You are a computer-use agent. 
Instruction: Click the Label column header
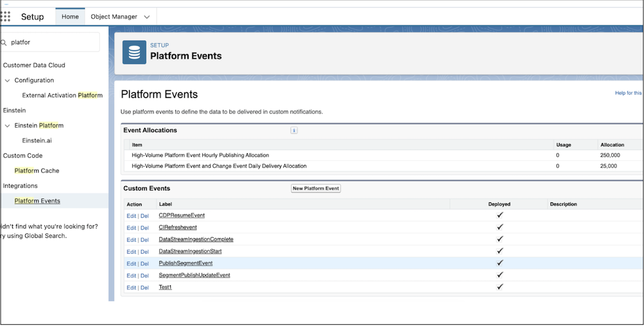(166, 204)
